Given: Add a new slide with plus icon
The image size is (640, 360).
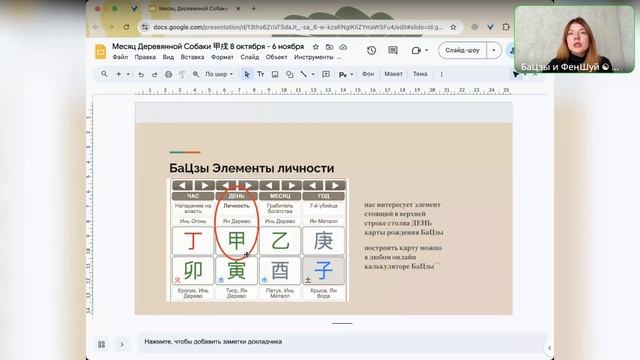Looking at the screenshot, I should 118,74.
